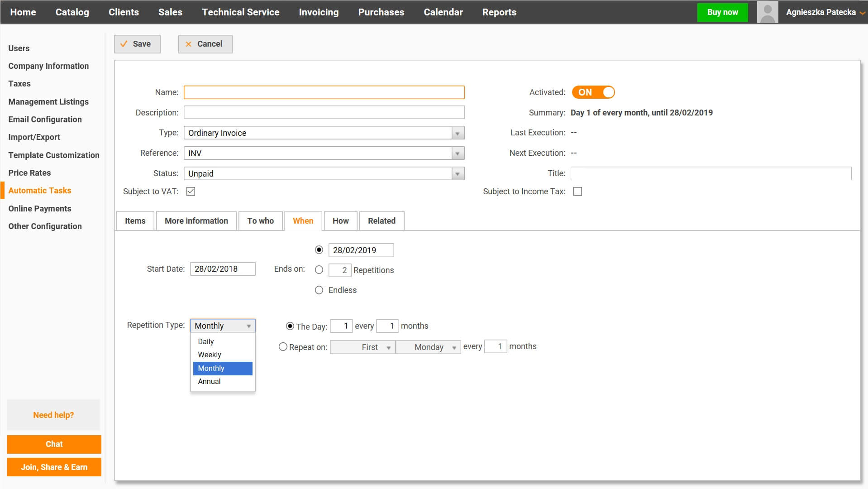Image resolution: width=868 pixels, height=489 pixels.
Task: Switch to the How tab
Action: click(341, 221)
